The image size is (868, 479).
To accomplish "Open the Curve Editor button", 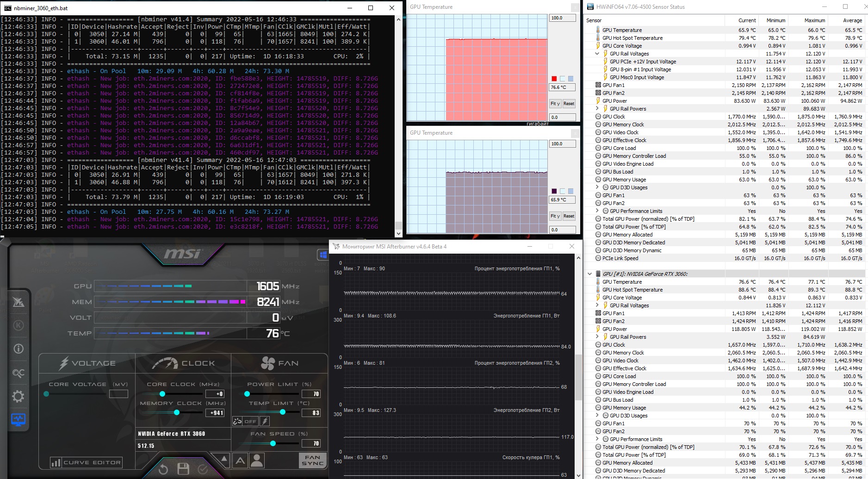I will tap(87, 462).
